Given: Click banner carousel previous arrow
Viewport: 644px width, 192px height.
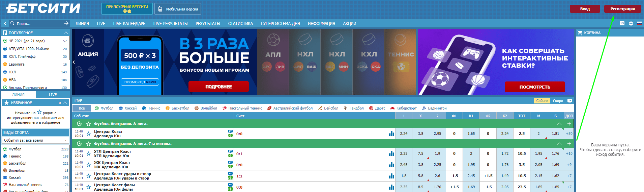Looking at the screenshot, I should [74, 62].
